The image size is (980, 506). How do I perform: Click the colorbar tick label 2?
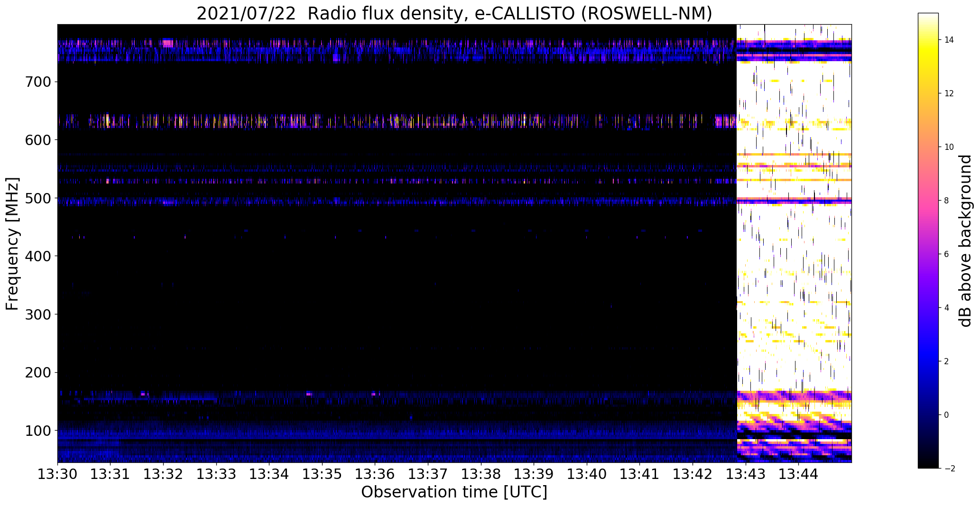(947, 361)
